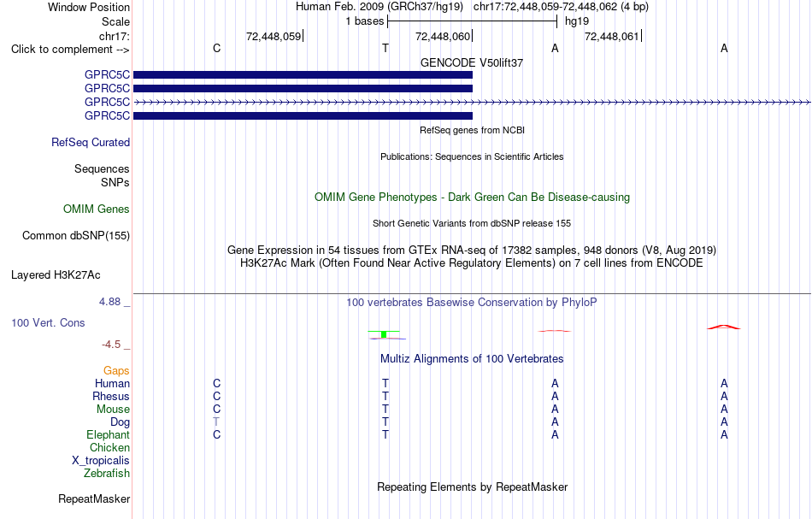Click the '1 bases' scale bar label
Screen dimensions: 812x519
[365, 21]
